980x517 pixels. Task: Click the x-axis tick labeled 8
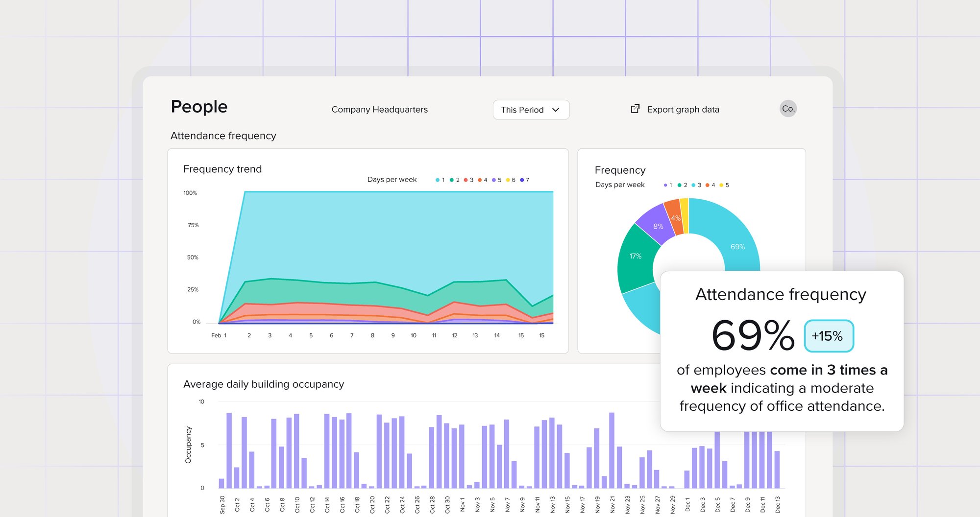tap(372, 335)
